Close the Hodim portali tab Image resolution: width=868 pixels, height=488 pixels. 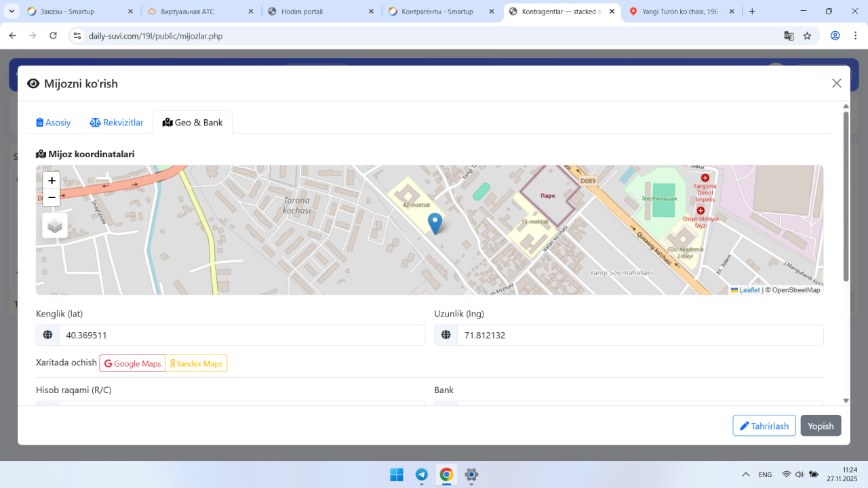coord(371,12)
